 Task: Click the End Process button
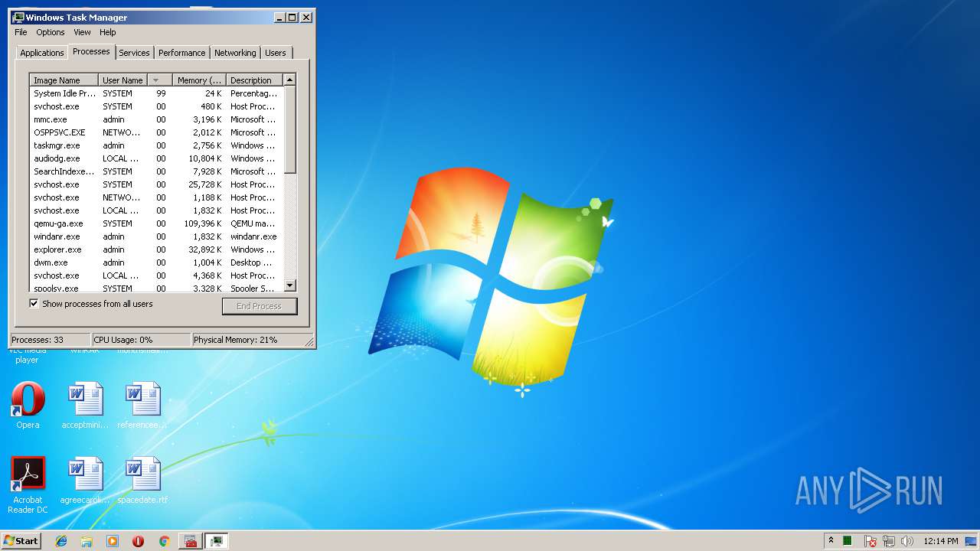click(260, 306)
